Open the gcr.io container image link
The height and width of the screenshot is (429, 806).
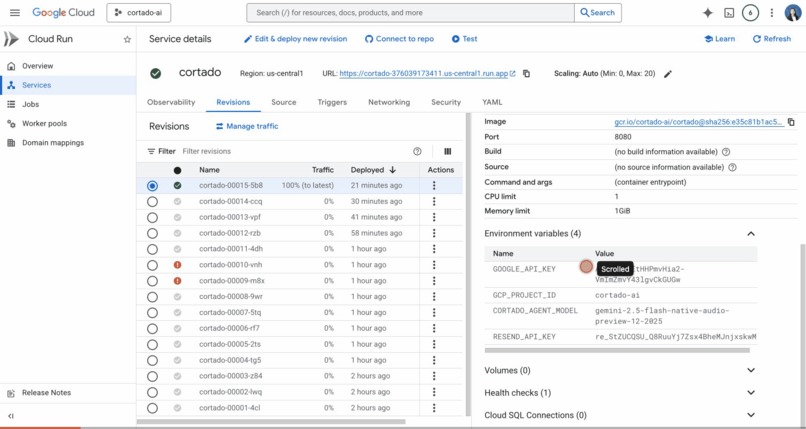click(699, 122)
